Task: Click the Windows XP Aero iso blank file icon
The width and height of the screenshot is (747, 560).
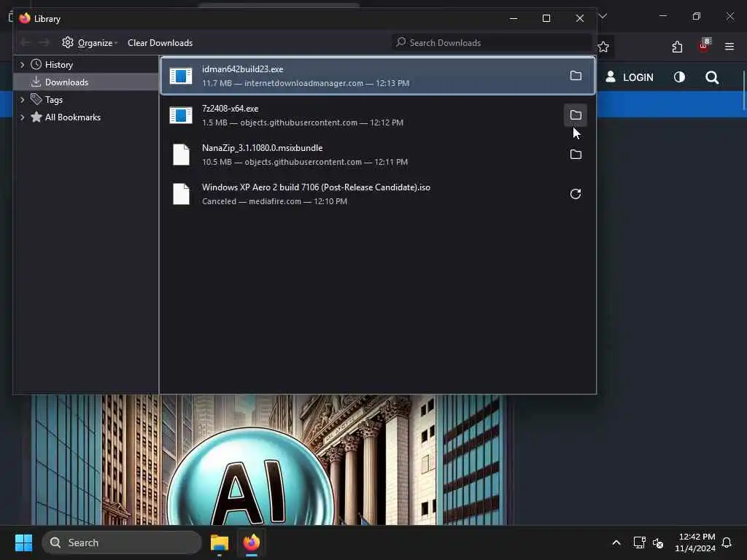Action: pyautogui.click(x=181, y=194)
